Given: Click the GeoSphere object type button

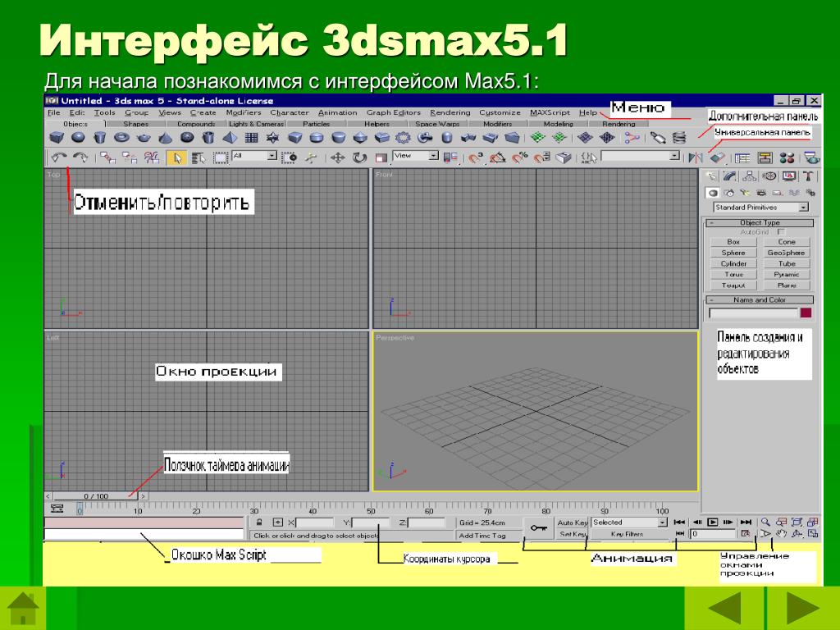Looking at the screenshot, I should pos(786,253).
